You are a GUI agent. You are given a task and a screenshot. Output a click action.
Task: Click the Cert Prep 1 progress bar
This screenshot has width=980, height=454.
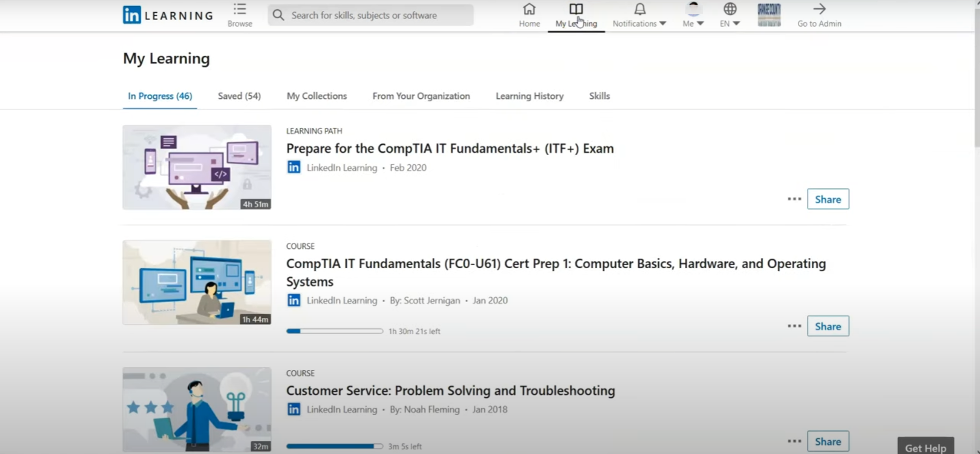335,331
